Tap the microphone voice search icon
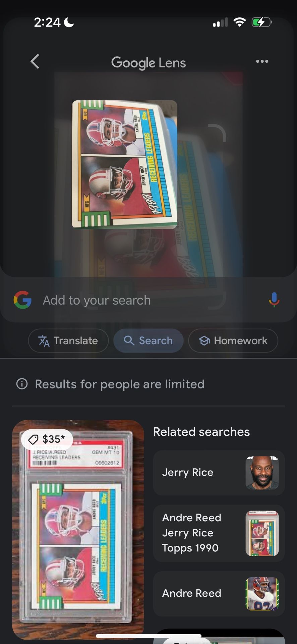Viewport: 297px width, 644px height. pos(274,300)
